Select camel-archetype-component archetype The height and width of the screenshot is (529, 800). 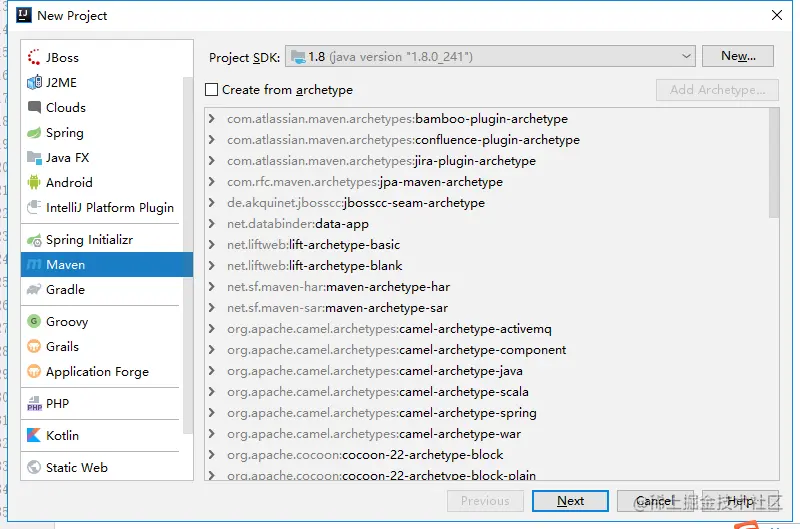pos(397,349)
